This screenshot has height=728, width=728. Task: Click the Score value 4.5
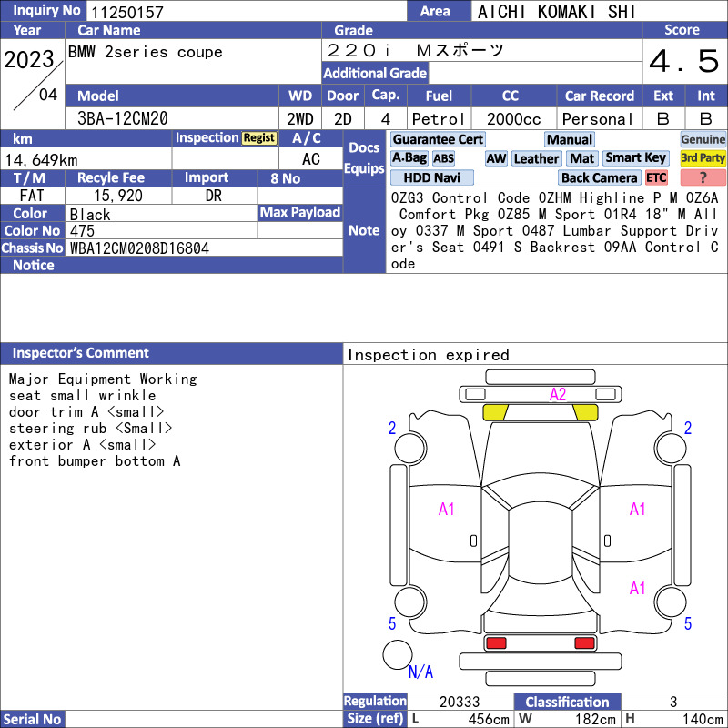[684, 61]
